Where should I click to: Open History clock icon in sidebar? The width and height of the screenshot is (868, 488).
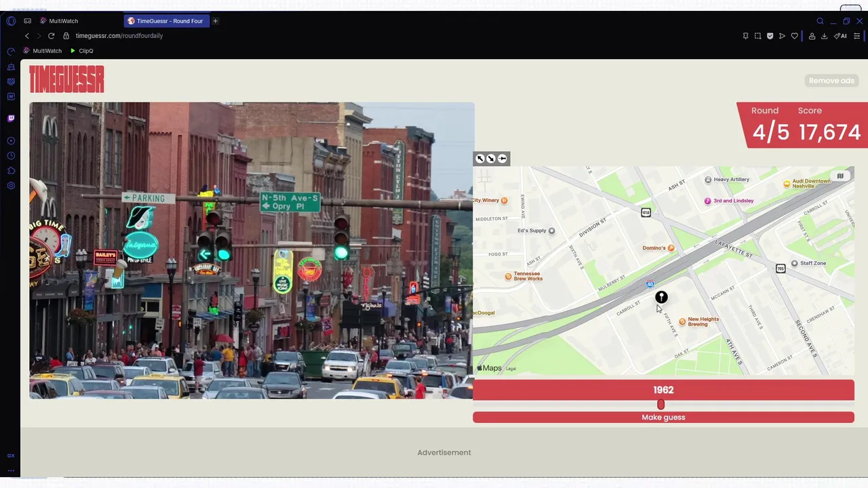[11, 156]
